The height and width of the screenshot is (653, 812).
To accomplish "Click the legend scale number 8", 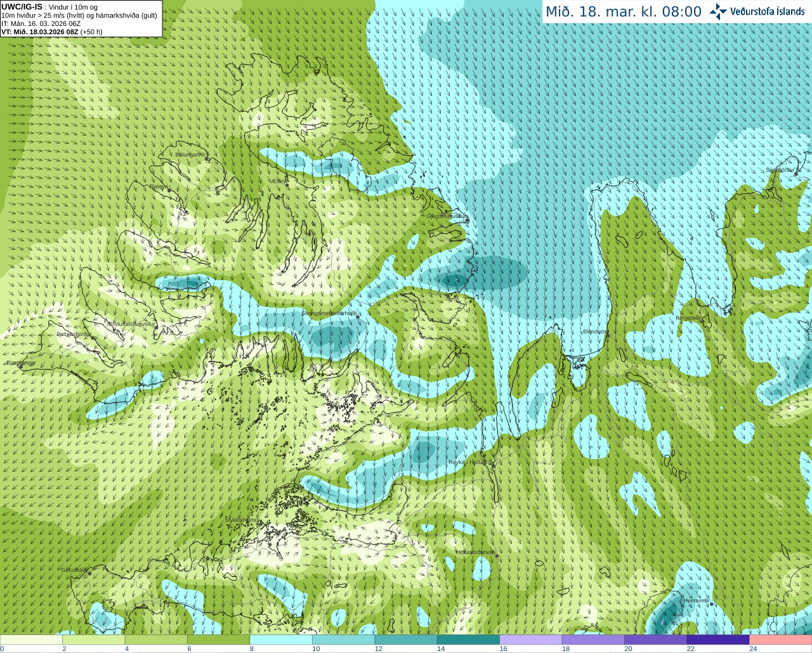I will 252,649.
